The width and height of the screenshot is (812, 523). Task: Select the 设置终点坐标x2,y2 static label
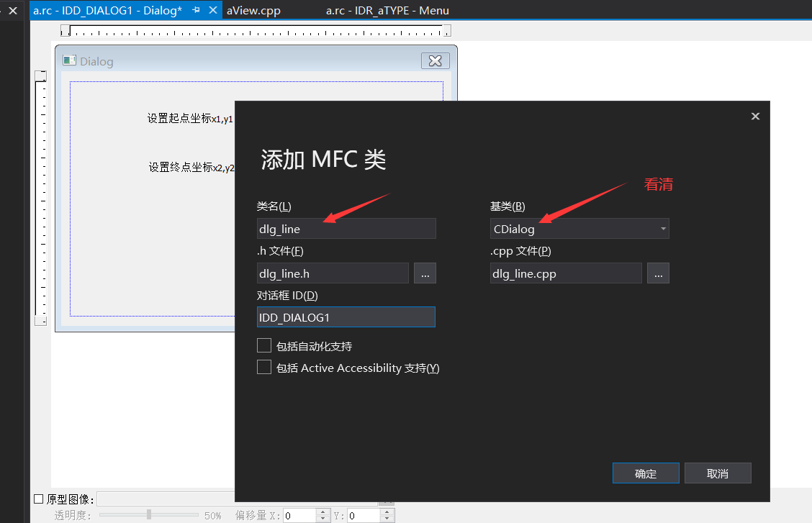(x=191, y=167)
